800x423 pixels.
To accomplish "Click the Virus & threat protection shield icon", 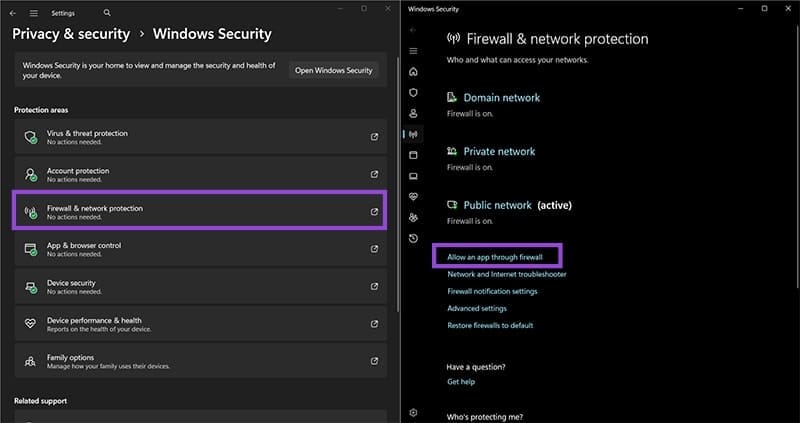I will point(31,137).
